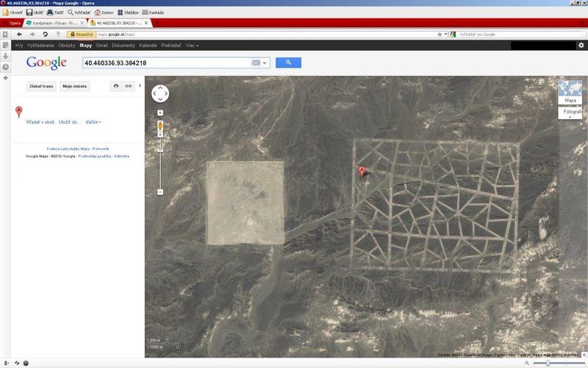This screenshot has width=588, height=368.
Task: Click the bookmark star in address bar
Action: 438,34
